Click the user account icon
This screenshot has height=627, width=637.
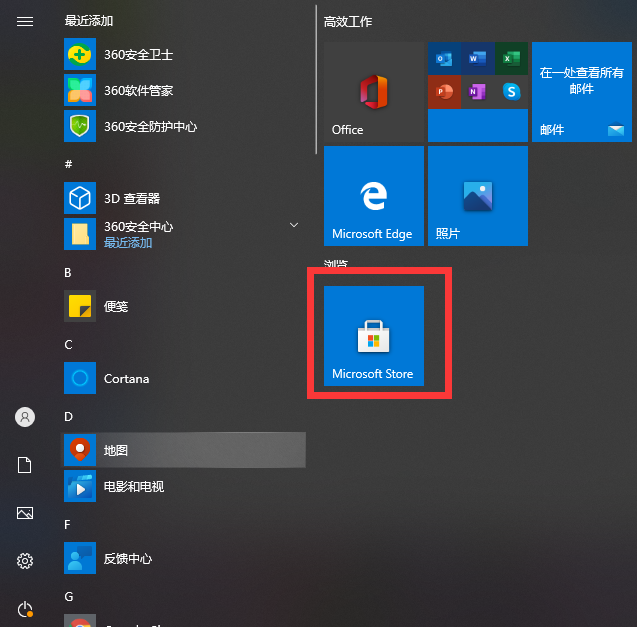[x=25, y=417]
